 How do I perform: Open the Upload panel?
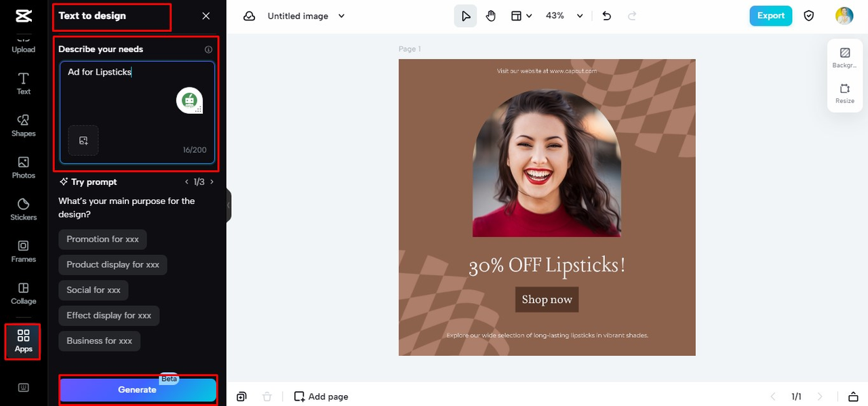(x=23, y=44)
